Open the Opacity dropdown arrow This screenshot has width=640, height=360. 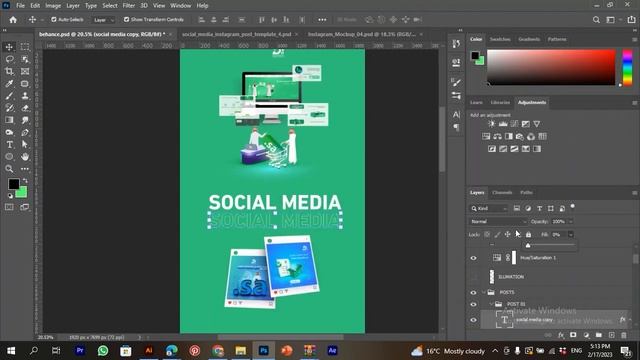point(571,222)
